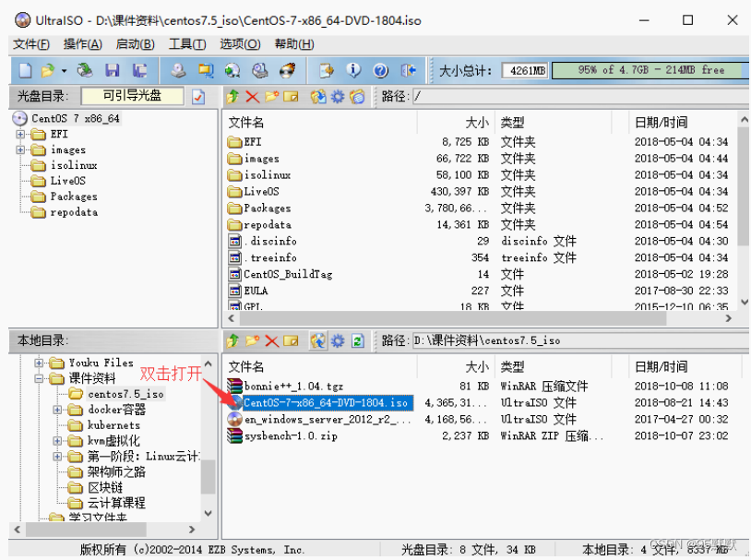
Task: Expand the docker容器 folder node
Action: coord(57,410)
